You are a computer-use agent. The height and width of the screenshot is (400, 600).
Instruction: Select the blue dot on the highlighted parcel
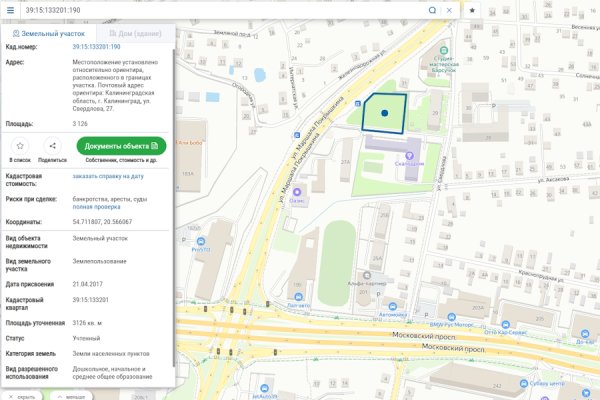pos(384,114)
